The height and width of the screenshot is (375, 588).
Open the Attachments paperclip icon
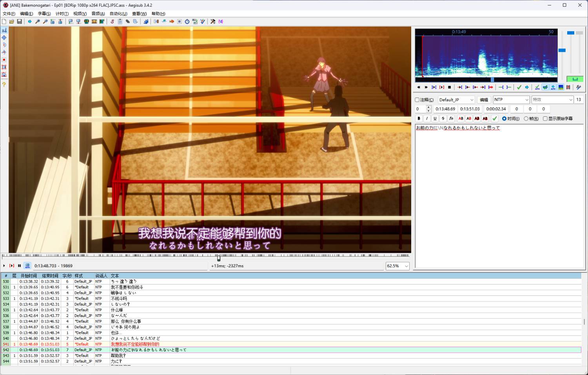pos(128,22)
